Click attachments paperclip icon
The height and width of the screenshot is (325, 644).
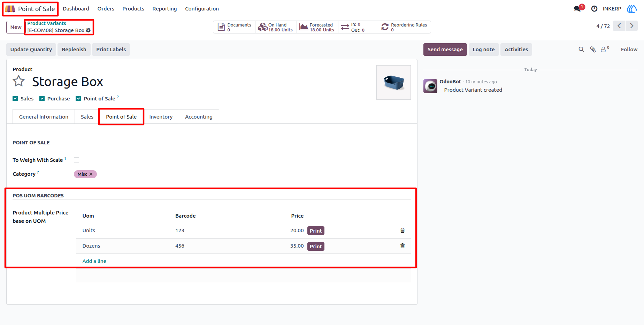(593, 50)
